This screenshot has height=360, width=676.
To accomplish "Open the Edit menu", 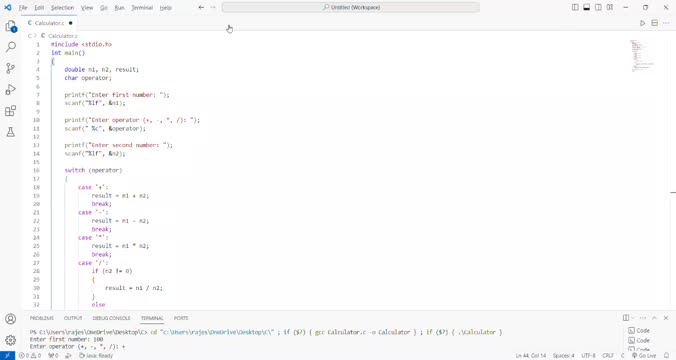I will coord(39,8).
